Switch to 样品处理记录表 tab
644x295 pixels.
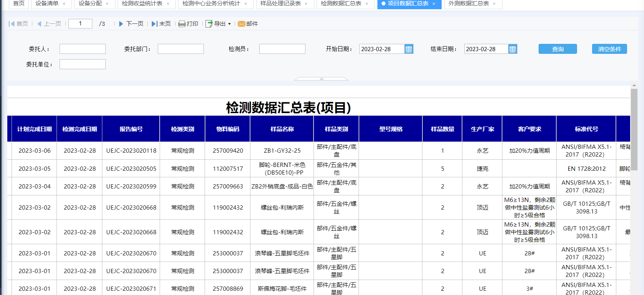tap(280, 3)
